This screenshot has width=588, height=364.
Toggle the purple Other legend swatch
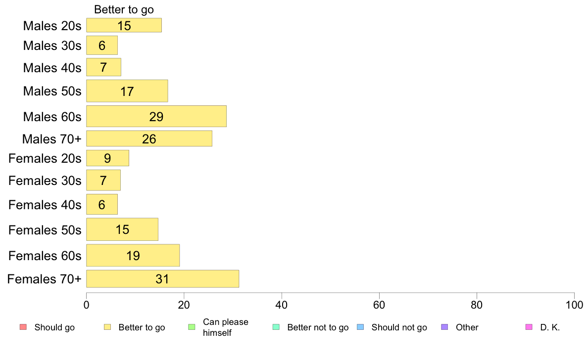(444, 327)
